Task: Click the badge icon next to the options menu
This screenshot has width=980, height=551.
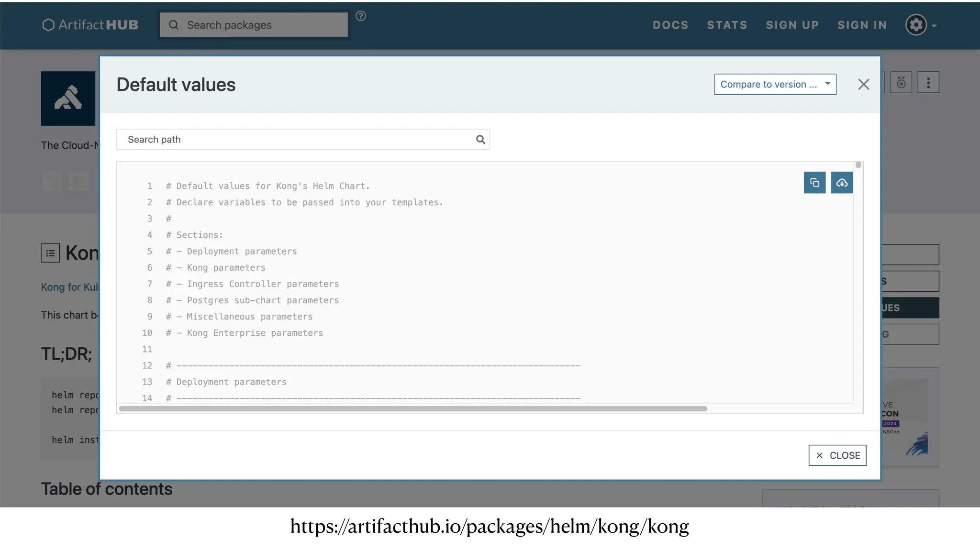Action: click(901, 83)
